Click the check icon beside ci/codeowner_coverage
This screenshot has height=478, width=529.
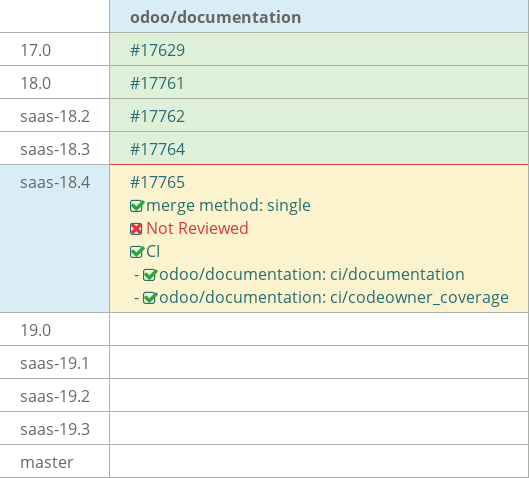(x=149, y=298)
